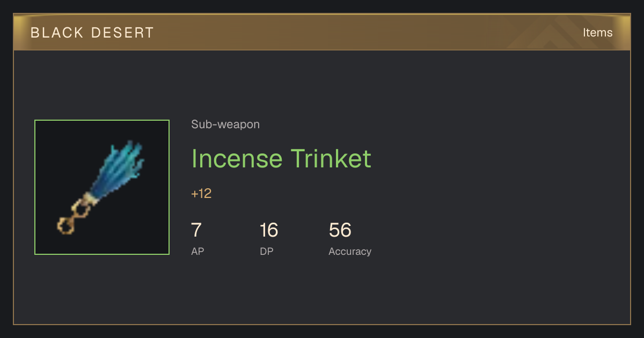The height and width of the screenshot is (338, 644).
Task: Select the AP stat label
Action: (197, 251)
